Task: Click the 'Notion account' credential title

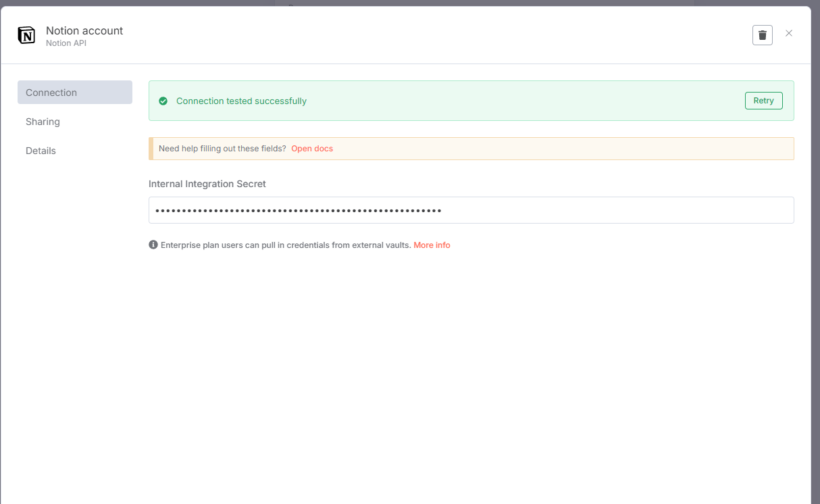Action: click(84, 30)
